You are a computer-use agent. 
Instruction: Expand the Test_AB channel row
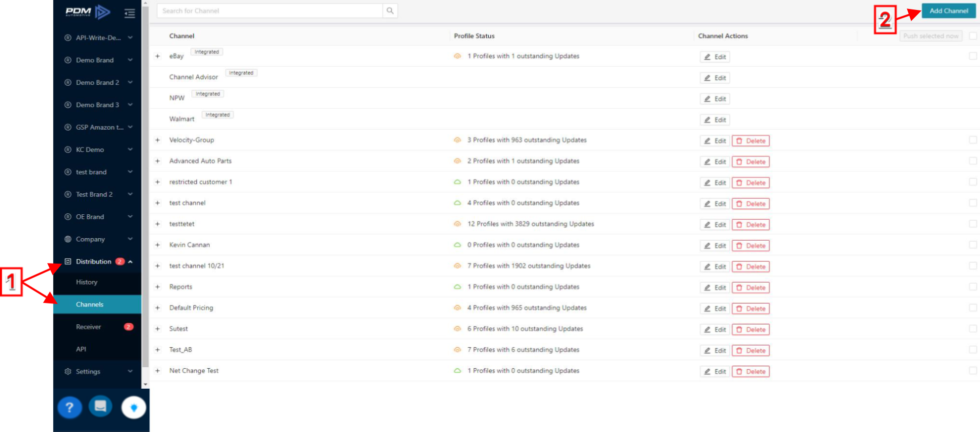coord(157,350)
